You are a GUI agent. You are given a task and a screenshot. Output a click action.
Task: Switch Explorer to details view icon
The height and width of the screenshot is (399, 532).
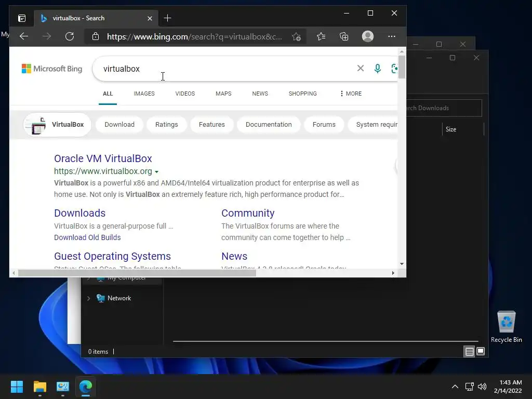tap(469, 352)
